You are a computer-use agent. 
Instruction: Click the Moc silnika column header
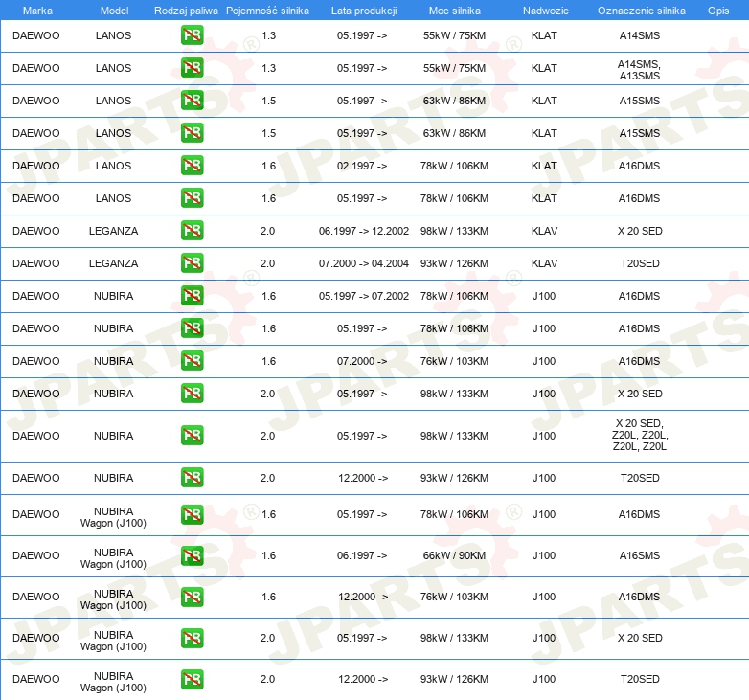[x=455, y=11]
